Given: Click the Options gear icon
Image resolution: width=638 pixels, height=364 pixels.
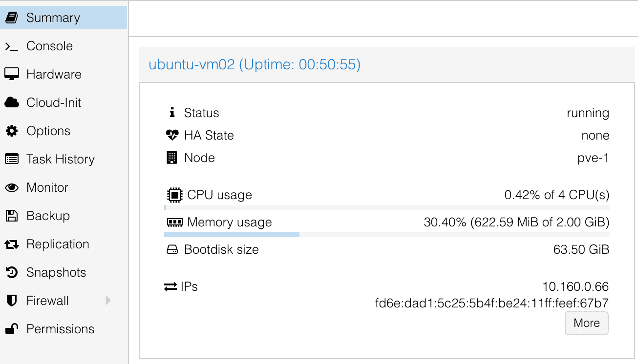Looking at the screenshot, I should [x=12, y=130].
